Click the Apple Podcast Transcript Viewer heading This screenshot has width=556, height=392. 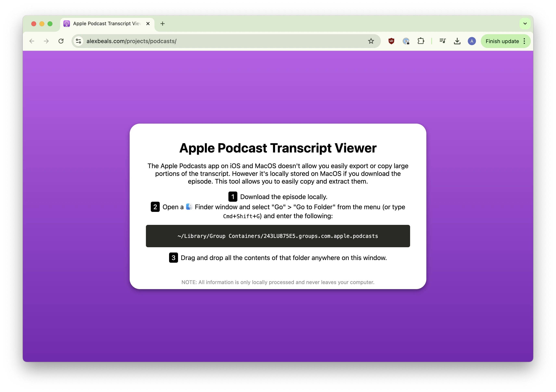click(278, 148)
